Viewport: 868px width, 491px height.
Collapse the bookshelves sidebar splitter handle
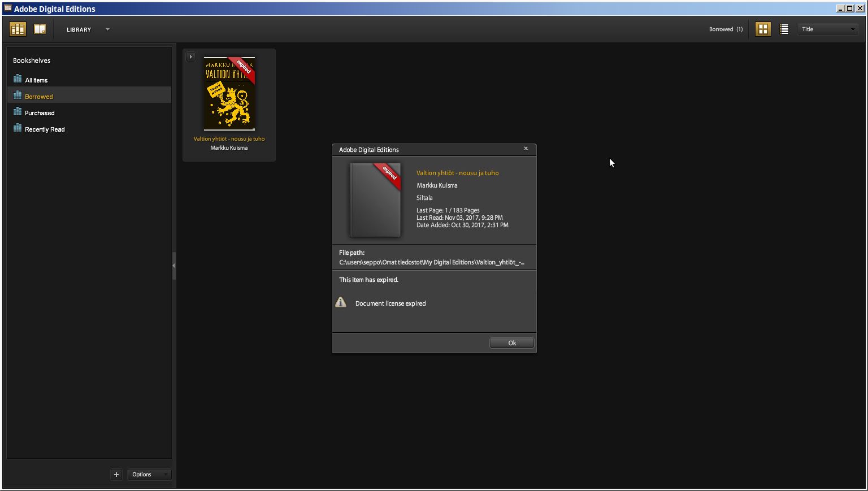click(x=173, y=266)
